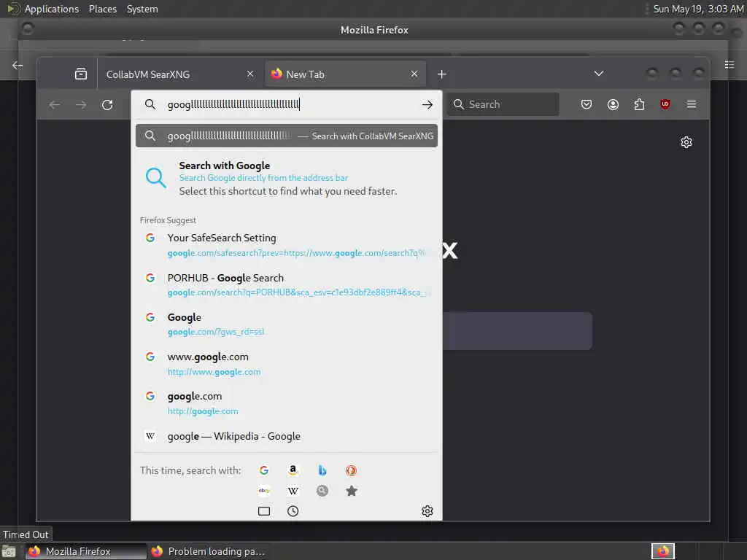
Task: Switch to Problem loading page taskbar item
Action: (x=207, y=551)
